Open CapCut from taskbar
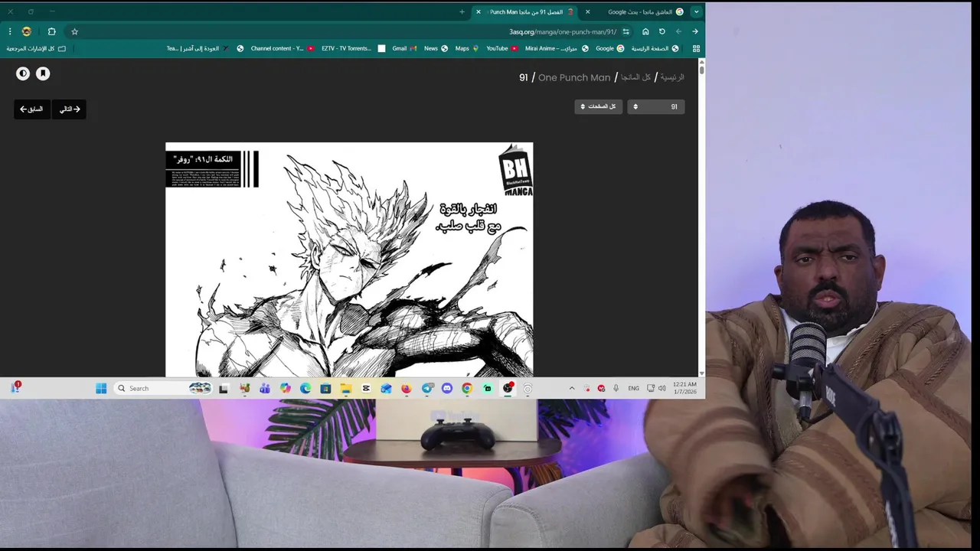980x551 pixels. (x=366, y=389)
